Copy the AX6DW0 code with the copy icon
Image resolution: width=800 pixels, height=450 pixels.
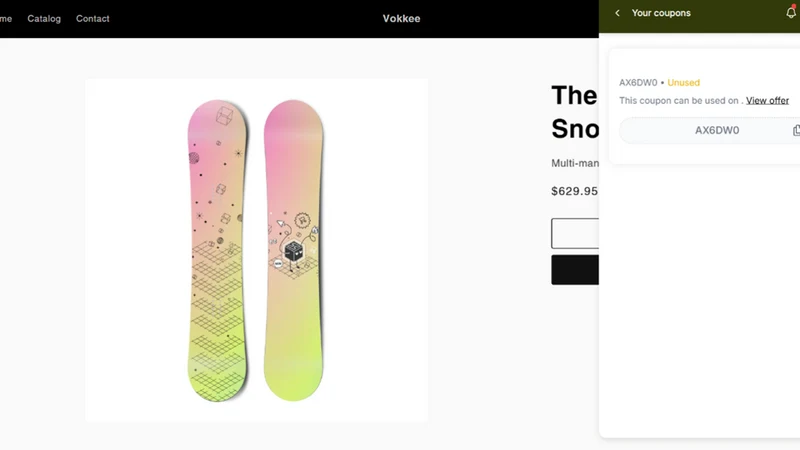796,131
